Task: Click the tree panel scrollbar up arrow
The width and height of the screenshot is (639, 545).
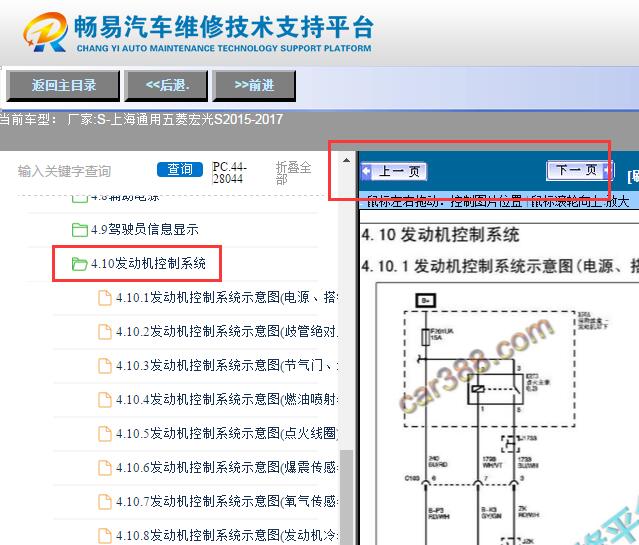Action: click(x=346, y=160)
